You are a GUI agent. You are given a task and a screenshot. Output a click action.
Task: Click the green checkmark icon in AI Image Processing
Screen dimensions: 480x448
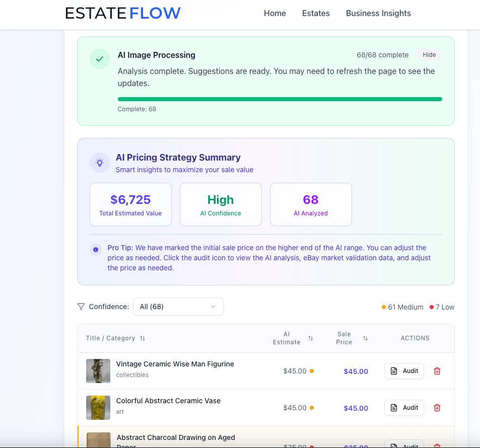coord(100,59)
